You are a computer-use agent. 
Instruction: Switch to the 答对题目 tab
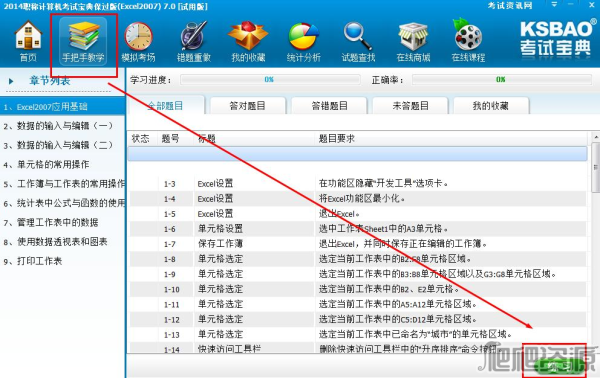point(248,106)
